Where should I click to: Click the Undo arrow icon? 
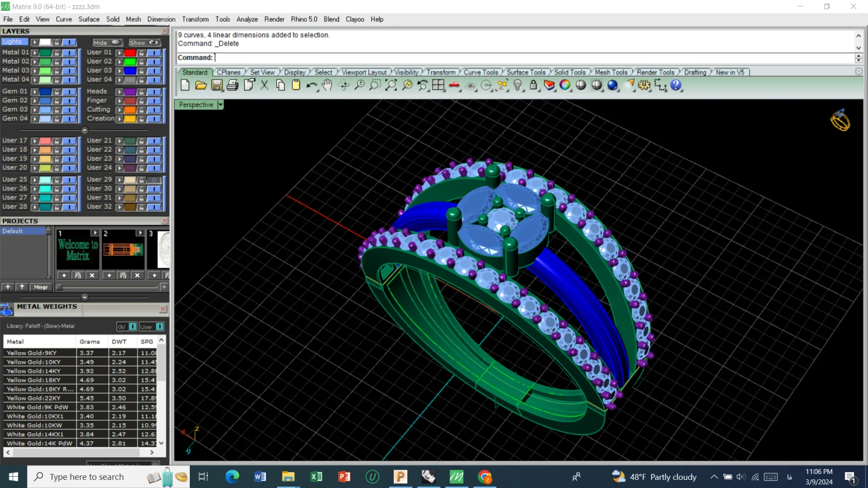311,85
